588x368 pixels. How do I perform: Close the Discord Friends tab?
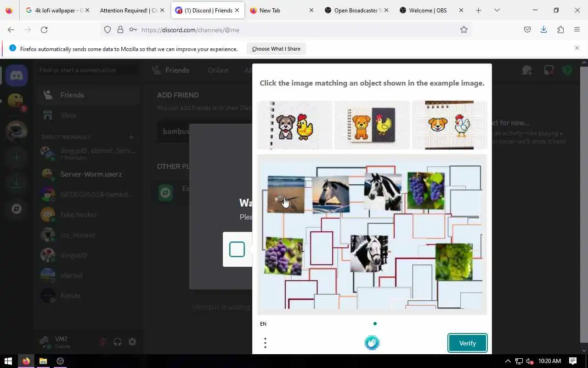pyautogui.click(x=237, y=10)
